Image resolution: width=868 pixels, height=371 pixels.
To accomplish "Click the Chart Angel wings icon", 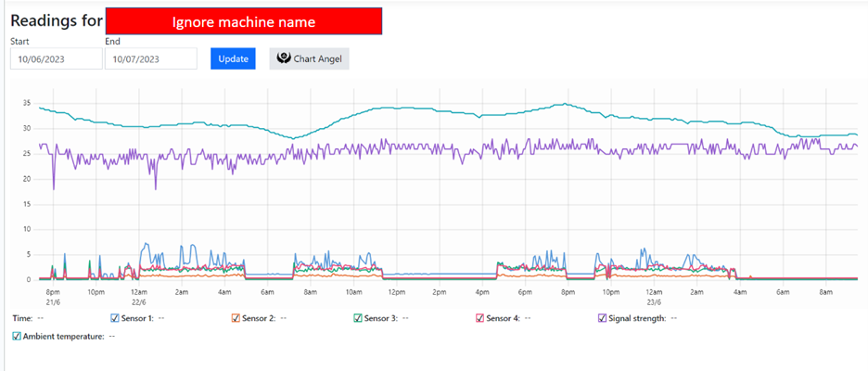I will (284, 58).
